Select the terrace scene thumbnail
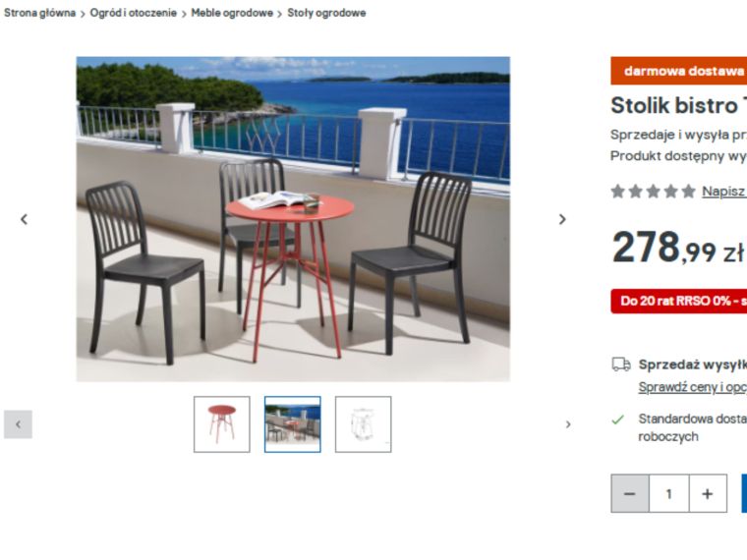Image resolution: width=747 pixels, height=560 pixels. pos(293,424)
